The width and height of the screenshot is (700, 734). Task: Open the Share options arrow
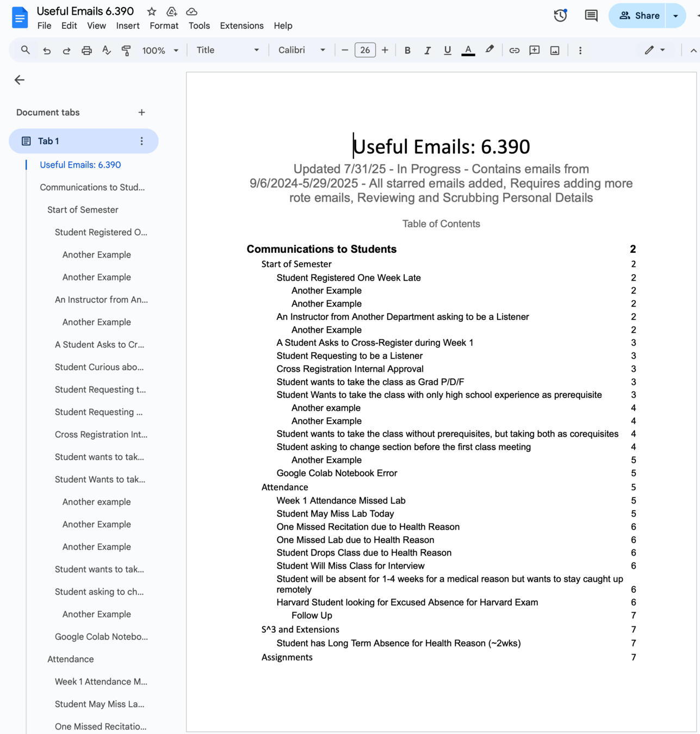[676, 16]
